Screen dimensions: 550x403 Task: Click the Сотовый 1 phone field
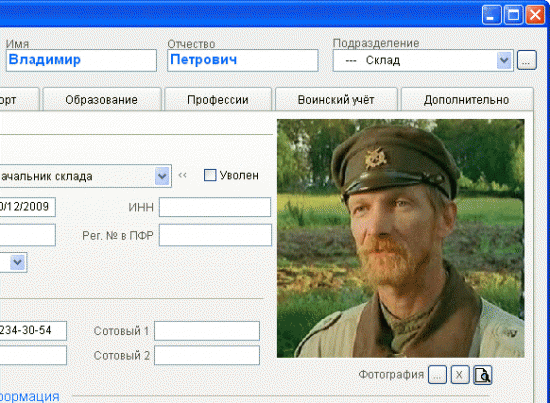coord(207,331)
